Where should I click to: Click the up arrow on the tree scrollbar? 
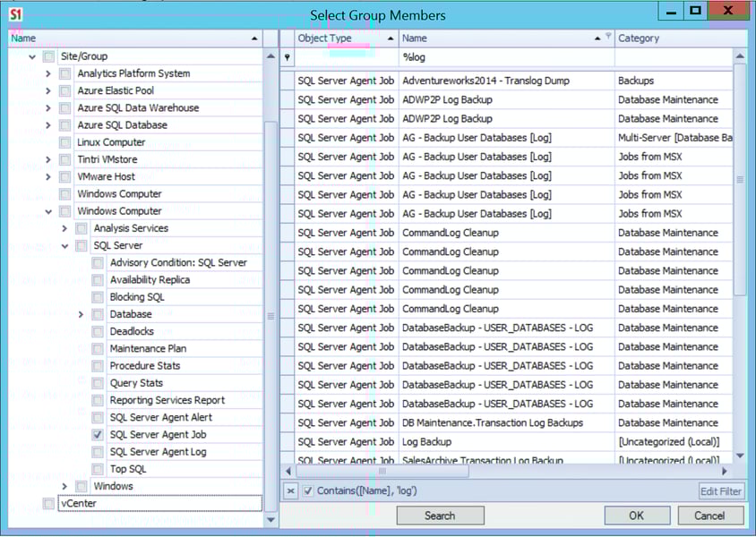(x=271, y=54)
